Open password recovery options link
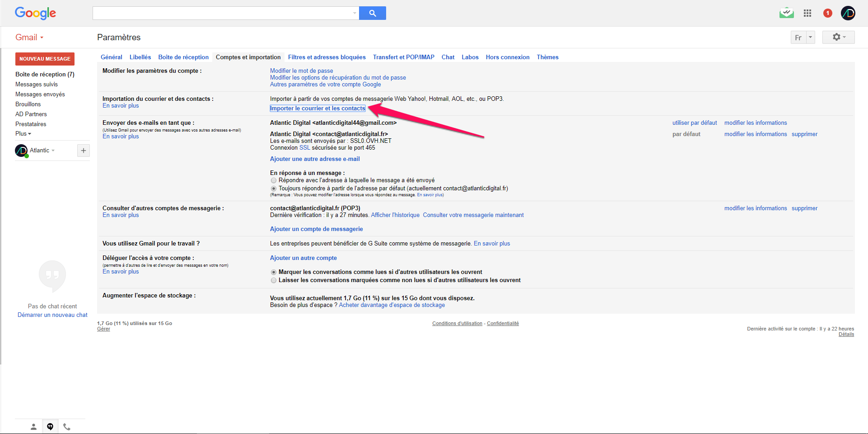Screen dimensions: 868x434 (x=338, y=77)
